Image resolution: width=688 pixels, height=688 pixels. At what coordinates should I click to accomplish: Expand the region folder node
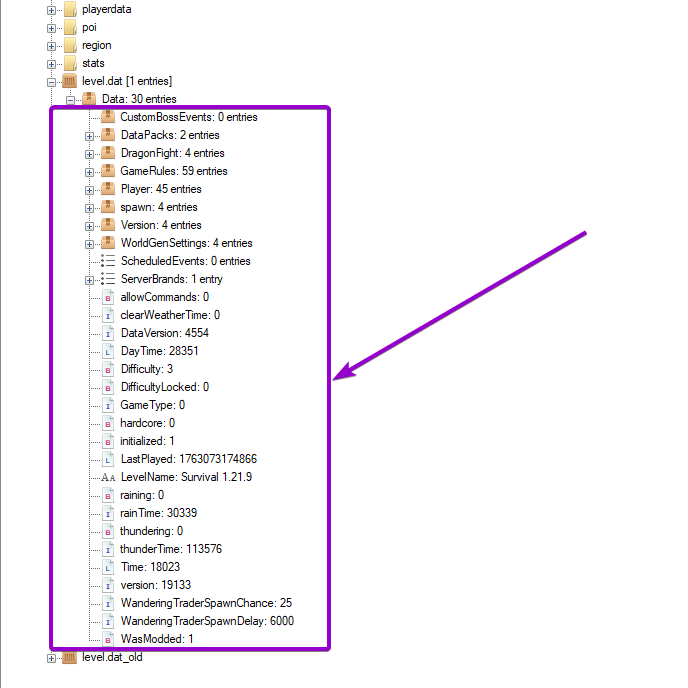51,46
